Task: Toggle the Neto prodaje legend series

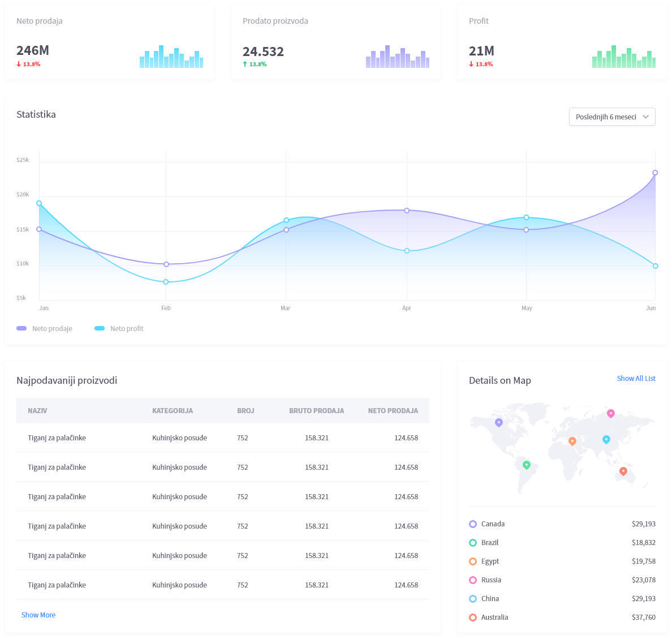Action: point(45,328)
